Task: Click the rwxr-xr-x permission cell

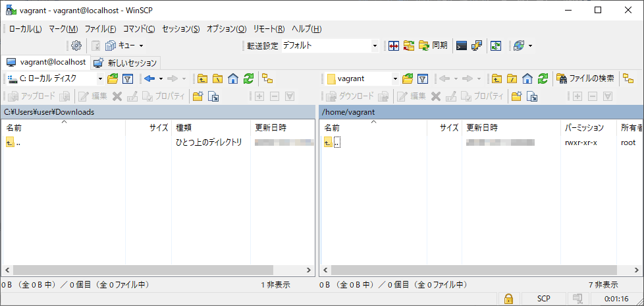Action: [x=581, y=142]
